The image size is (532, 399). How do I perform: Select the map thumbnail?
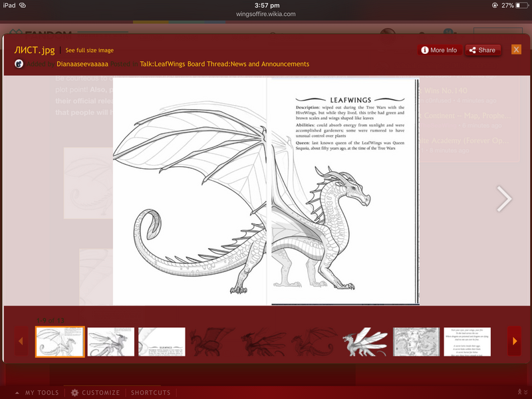point(416,341)
